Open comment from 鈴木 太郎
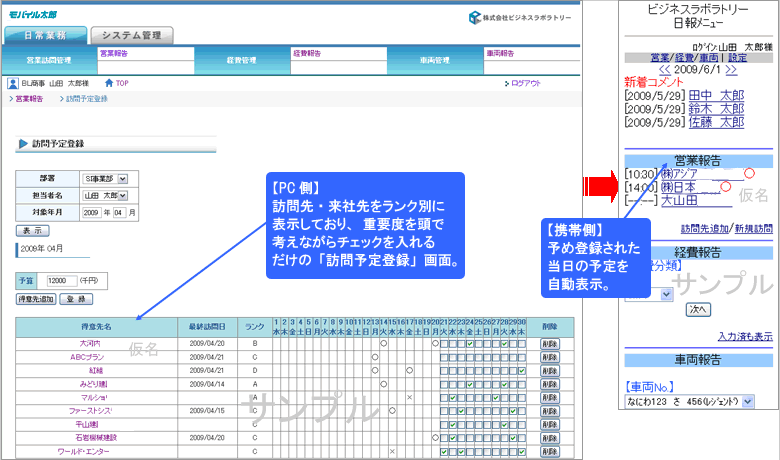This screenshot has height=460, width=780. [x=716, y=109]
